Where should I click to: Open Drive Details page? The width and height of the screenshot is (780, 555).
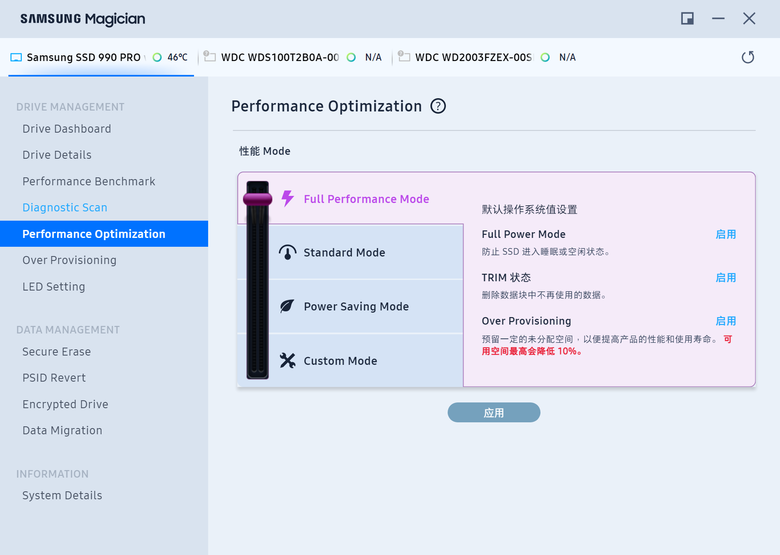coord(57,155)
